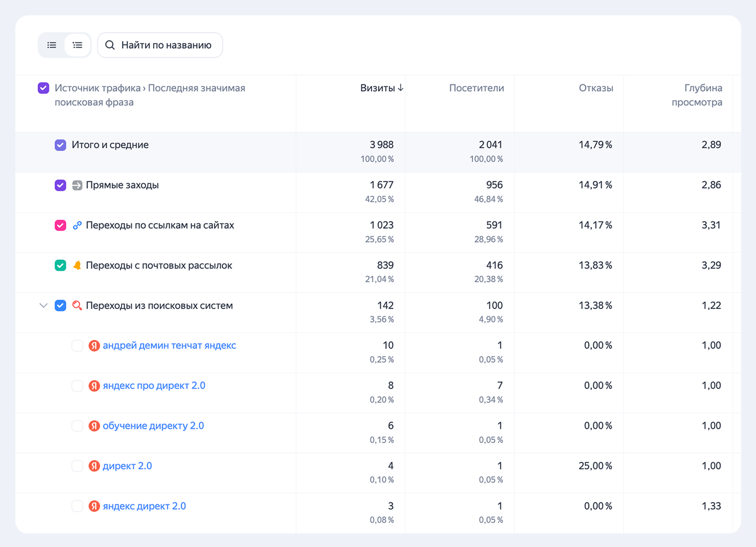Viewport: 756px width, 547px height.
Task: Uncheck Переходы с почтовых рассылок checkbox
Action: 61,265
